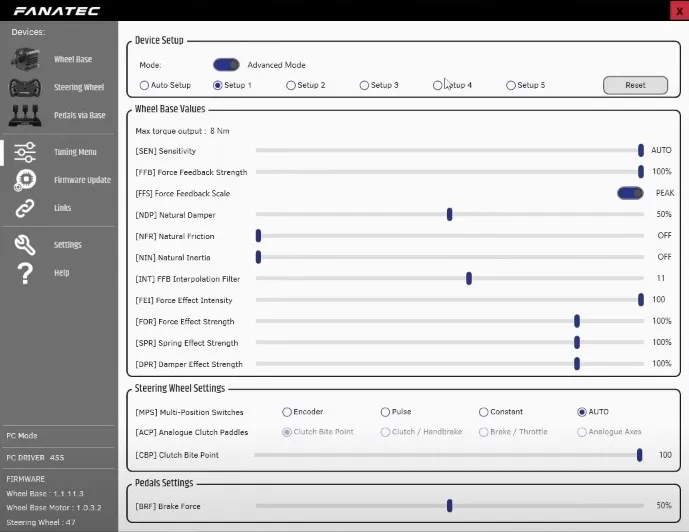
Task: Select Clutch / Handbrake paddle mode
Action: point(385,432)
